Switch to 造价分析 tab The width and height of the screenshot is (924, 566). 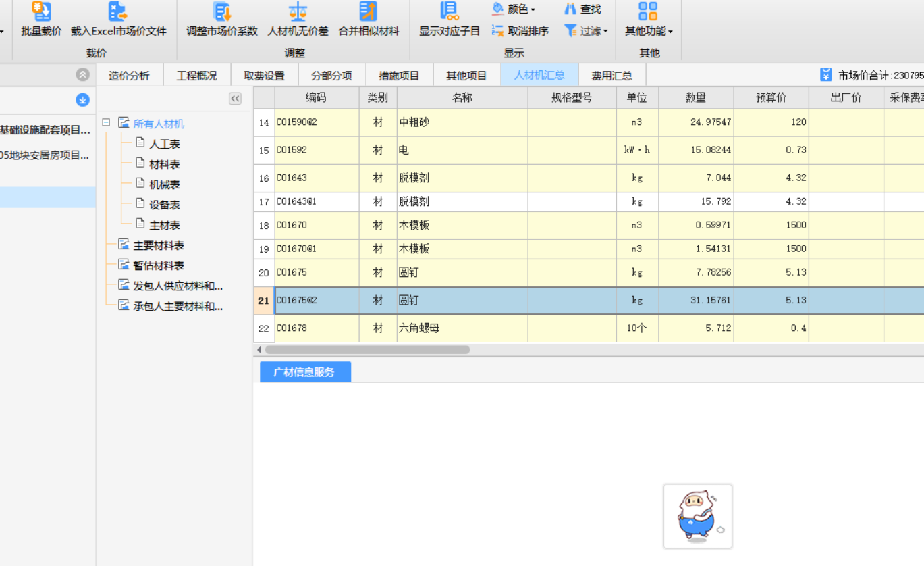click(129, 76)
